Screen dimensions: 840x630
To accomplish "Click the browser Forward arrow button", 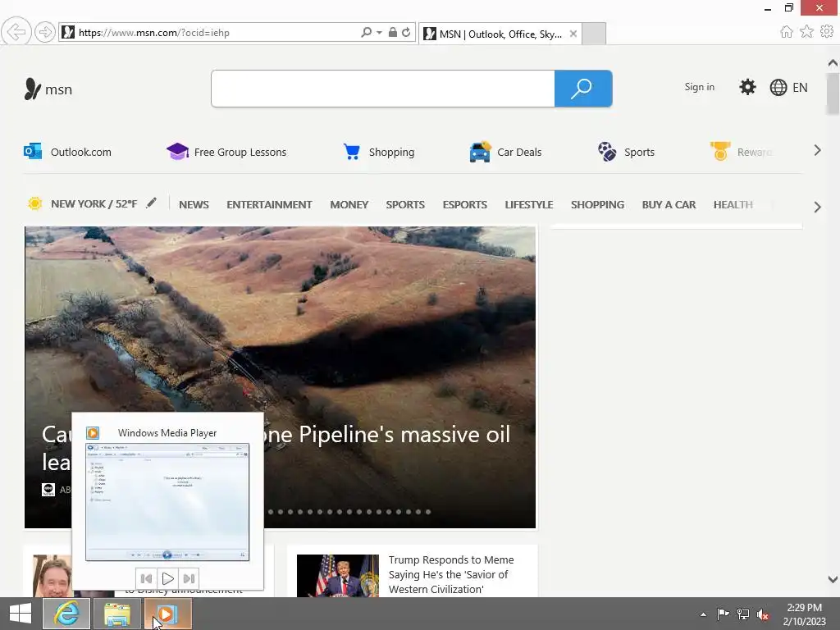I will [45, 32].
